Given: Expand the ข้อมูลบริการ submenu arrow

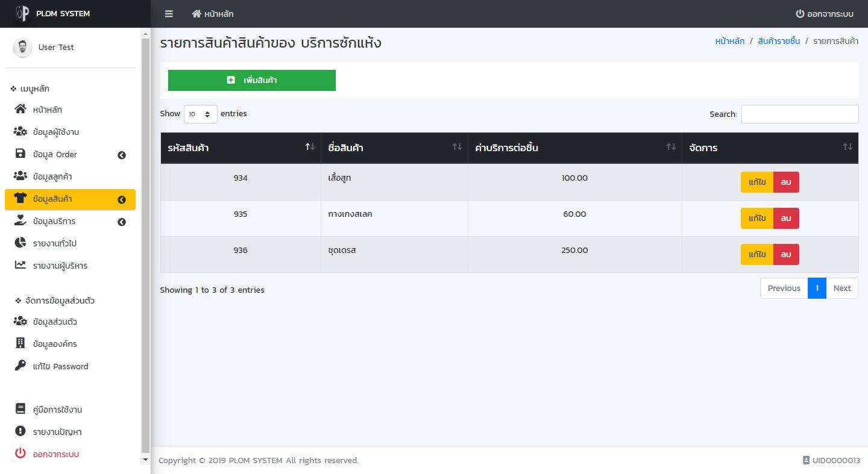Looking at the screenshot, I should (x=122, y=222).
